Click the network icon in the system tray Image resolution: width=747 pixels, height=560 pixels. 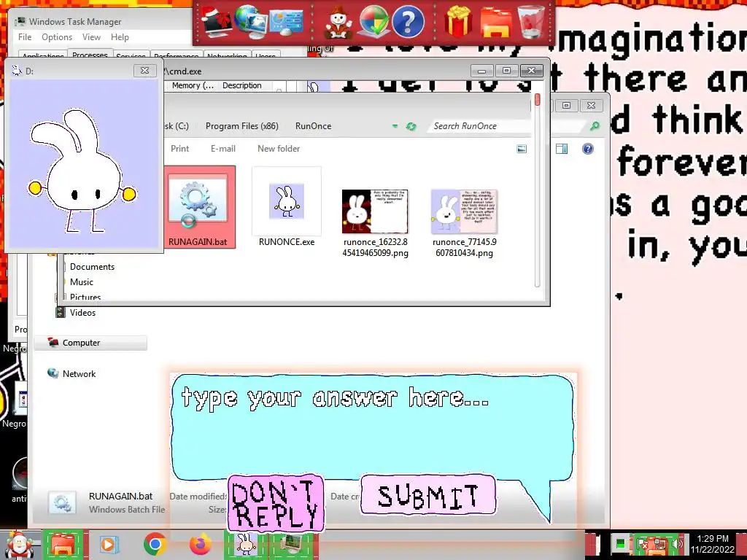click(x=661, y=544)
